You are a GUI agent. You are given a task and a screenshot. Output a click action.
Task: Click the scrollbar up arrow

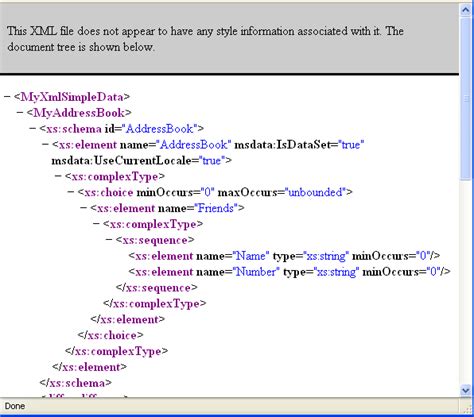465,10
